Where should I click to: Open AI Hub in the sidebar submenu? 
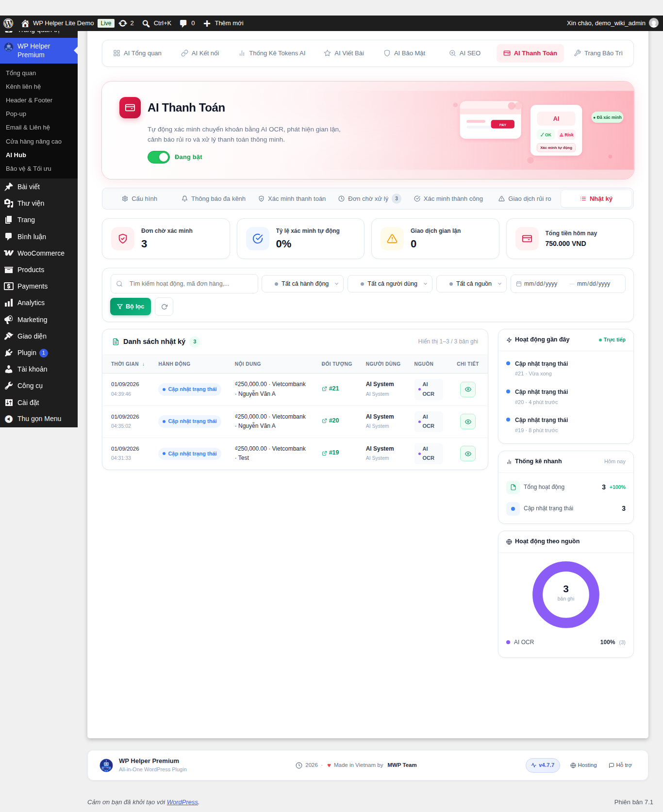[x=16, y=155]
